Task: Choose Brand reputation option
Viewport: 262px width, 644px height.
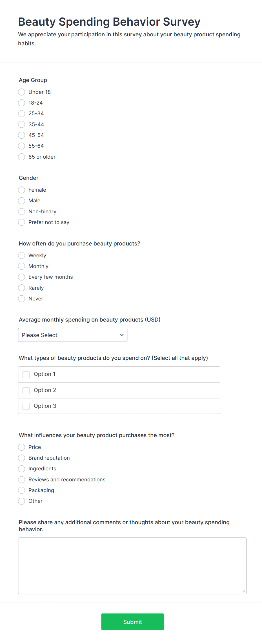Action: point(22,458)
